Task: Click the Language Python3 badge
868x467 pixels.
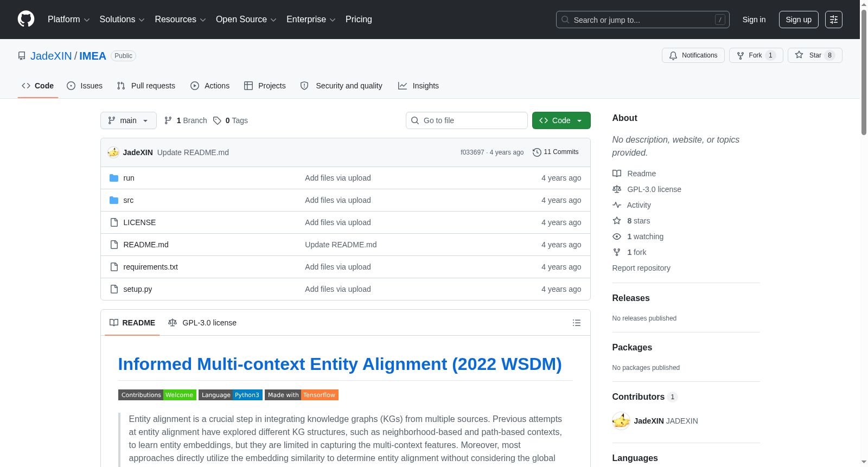Action: pyautogui.click(x=231, y=395)
